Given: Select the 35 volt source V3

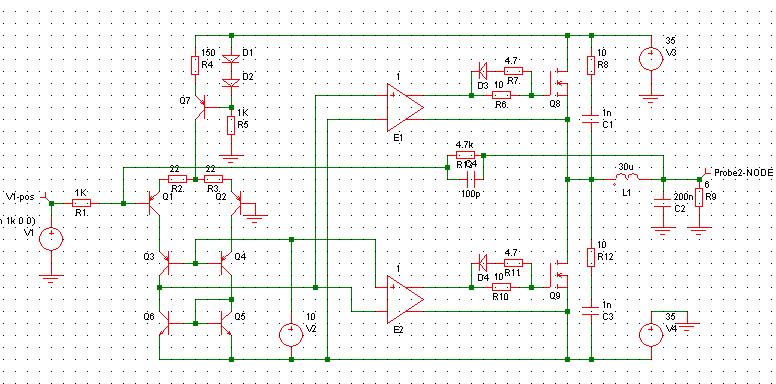Looking at the screenshot, I should (651, 59).
